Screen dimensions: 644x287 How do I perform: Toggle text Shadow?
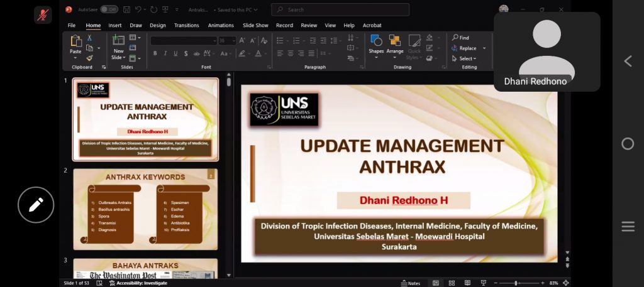click(186, 53)
